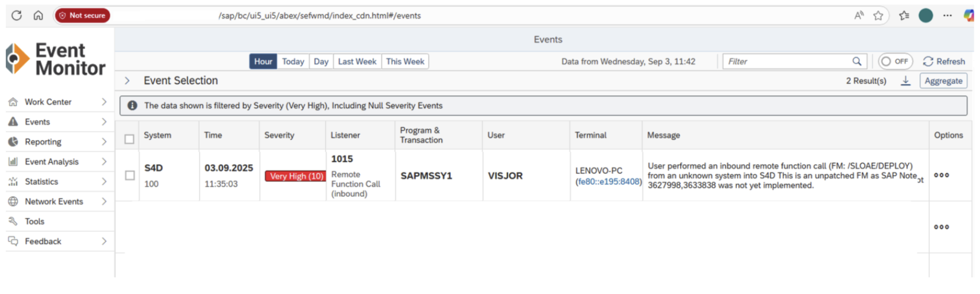
Task: Open browser settings and more menu
Action: (x=947, y=16)
